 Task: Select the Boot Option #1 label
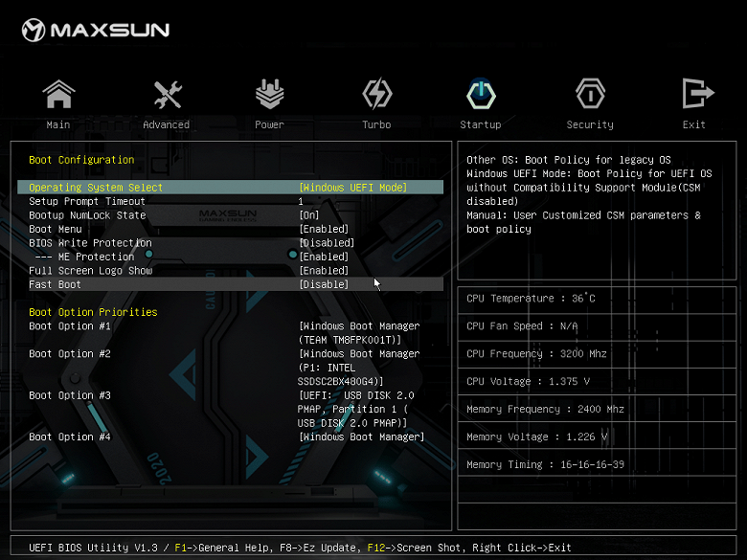[70, 326]
